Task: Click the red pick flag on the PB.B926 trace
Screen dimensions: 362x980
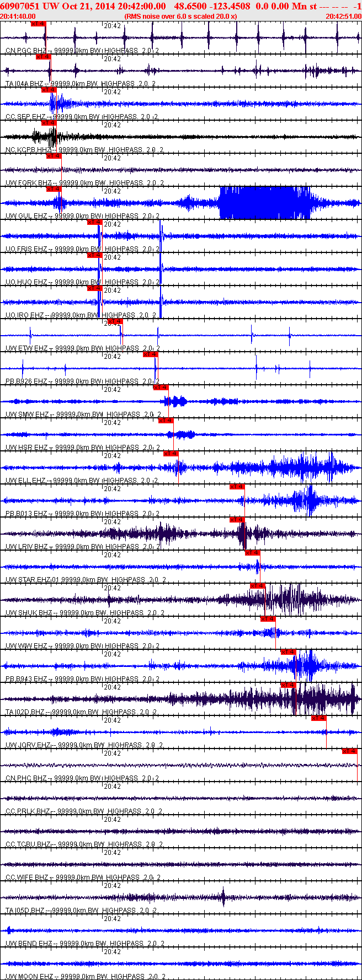Action: coord(151,354)
